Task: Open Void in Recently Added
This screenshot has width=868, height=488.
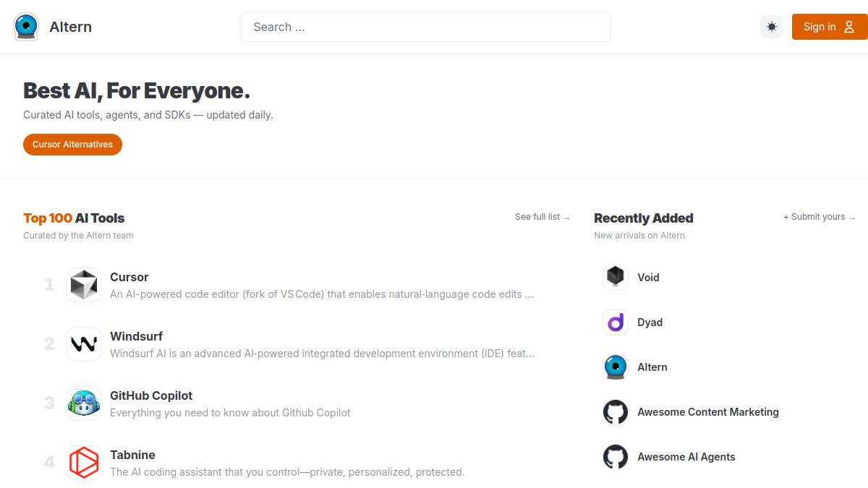Action: [x=649, y=278]
